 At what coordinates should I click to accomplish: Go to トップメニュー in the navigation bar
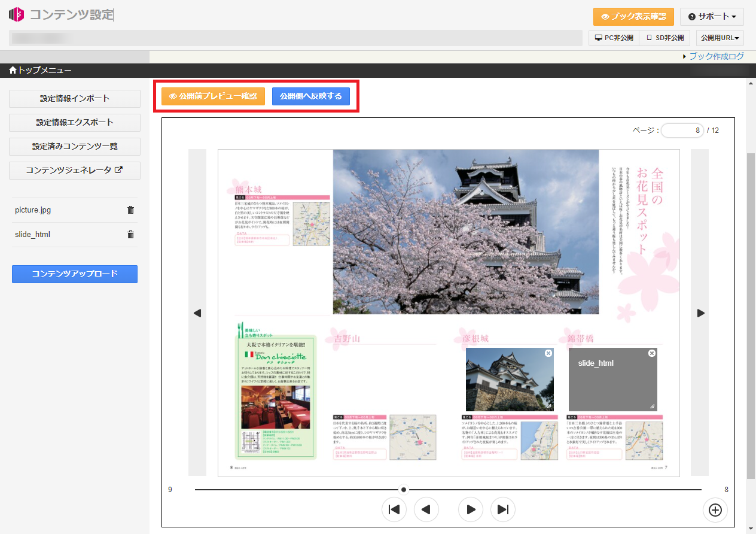point(40,71)
